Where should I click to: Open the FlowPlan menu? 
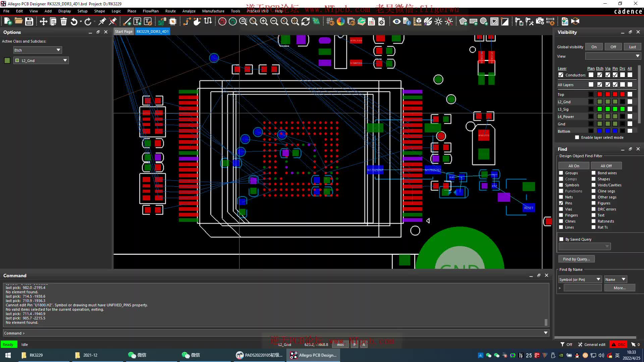[151, 11]
